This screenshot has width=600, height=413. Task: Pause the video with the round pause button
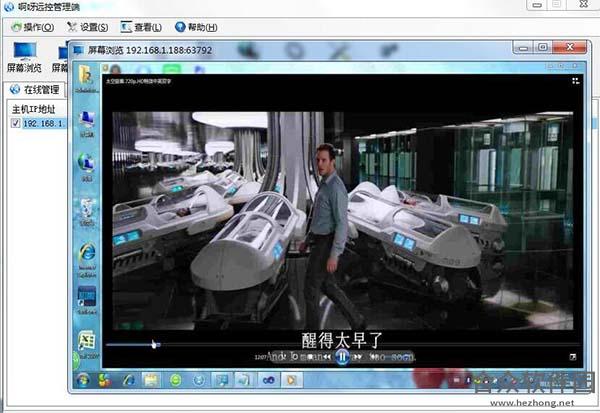[342, 357]
